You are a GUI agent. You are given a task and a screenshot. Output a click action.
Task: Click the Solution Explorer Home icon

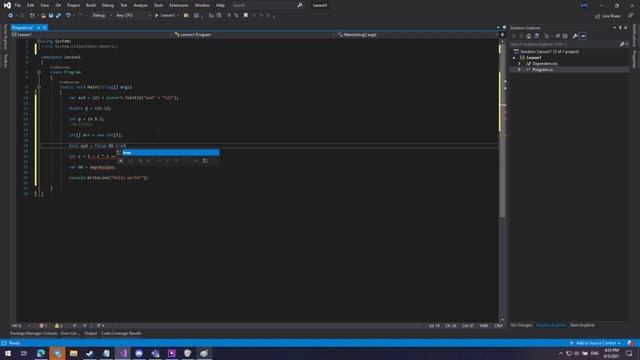tap(529, 36)
